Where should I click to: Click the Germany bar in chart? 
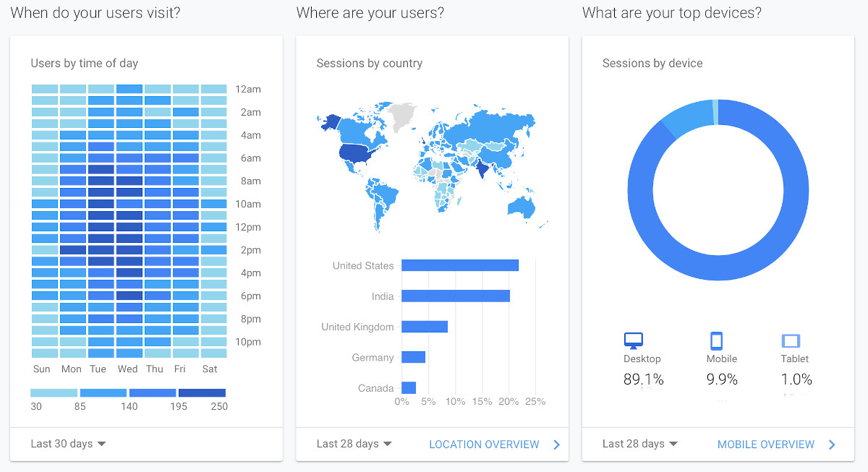click(413, 357)
